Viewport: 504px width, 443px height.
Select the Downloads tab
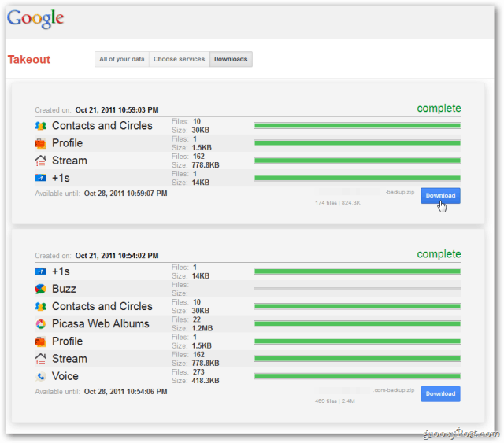pos(231,59)
